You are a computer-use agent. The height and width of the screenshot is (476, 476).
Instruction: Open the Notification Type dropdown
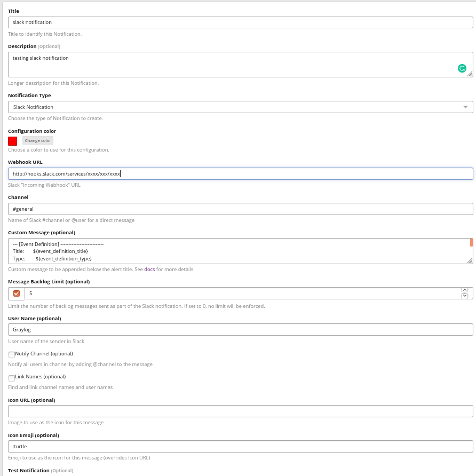(x=240, y=107)
